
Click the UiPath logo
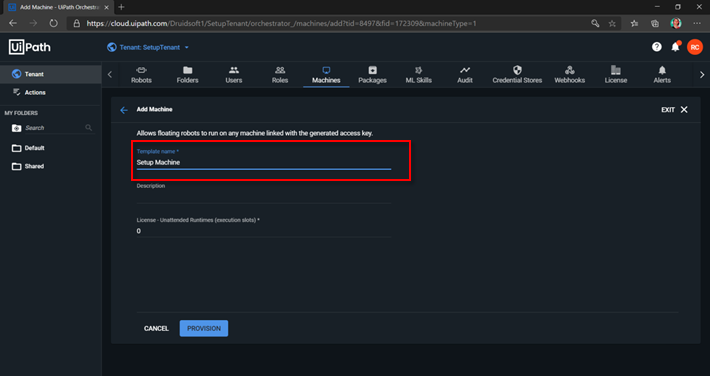click(x=30, y=47)
